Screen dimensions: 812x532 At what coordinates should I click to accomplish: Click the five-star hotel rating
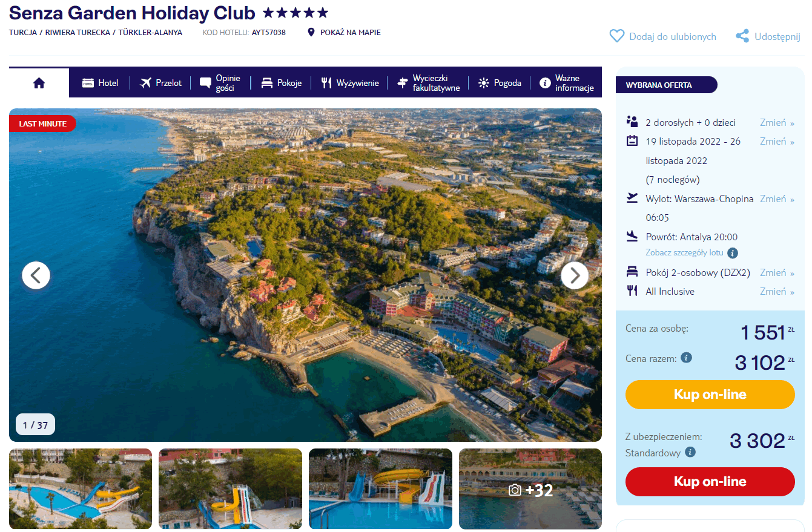[x=295, y=13]
